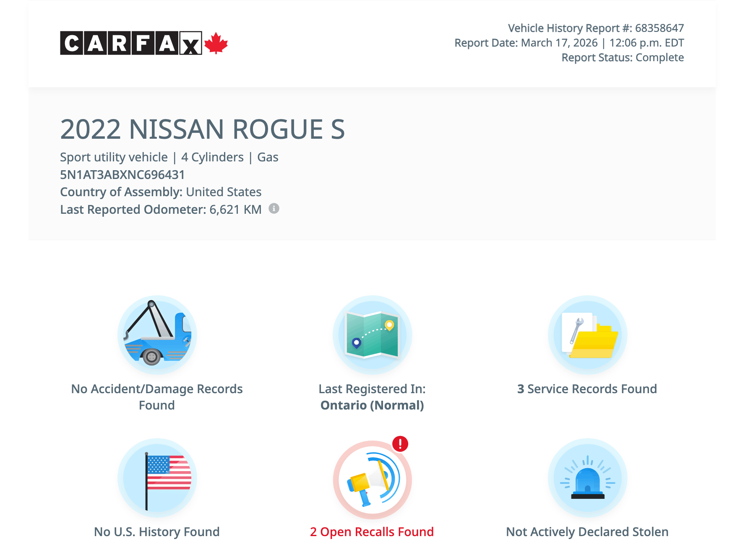Open "3 Service Records Found" link
735x560 pixels.
(x=587, y=389)
